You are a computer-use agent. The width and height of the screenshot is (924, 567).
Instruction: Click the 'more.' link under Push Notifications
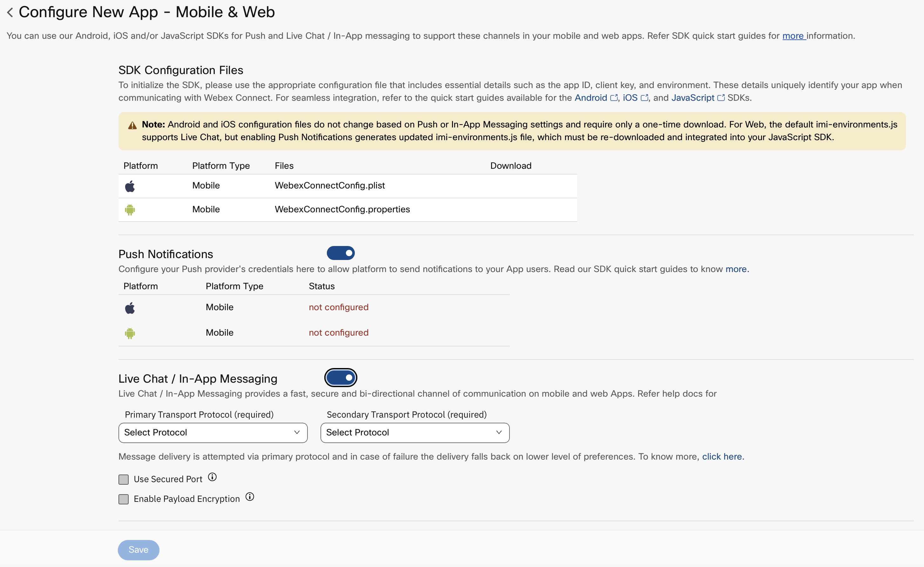pyautogui.click(x=737, y=269)
